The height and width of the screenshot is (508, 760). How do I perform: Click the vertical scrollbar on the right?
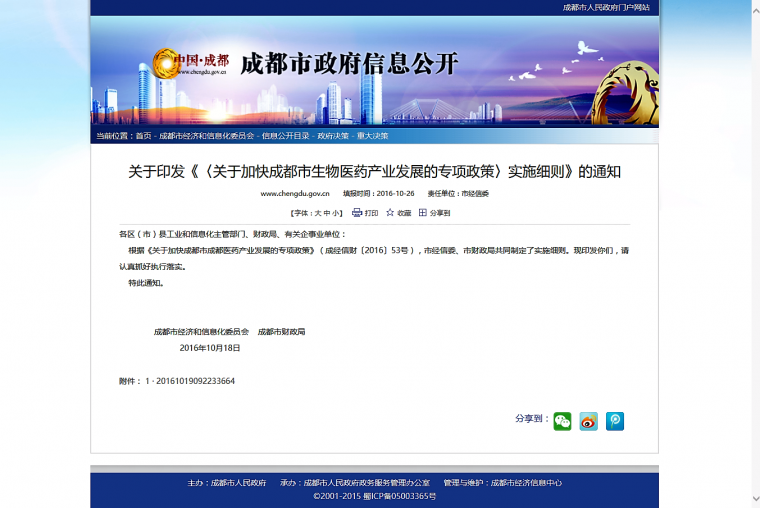[755, 250]
